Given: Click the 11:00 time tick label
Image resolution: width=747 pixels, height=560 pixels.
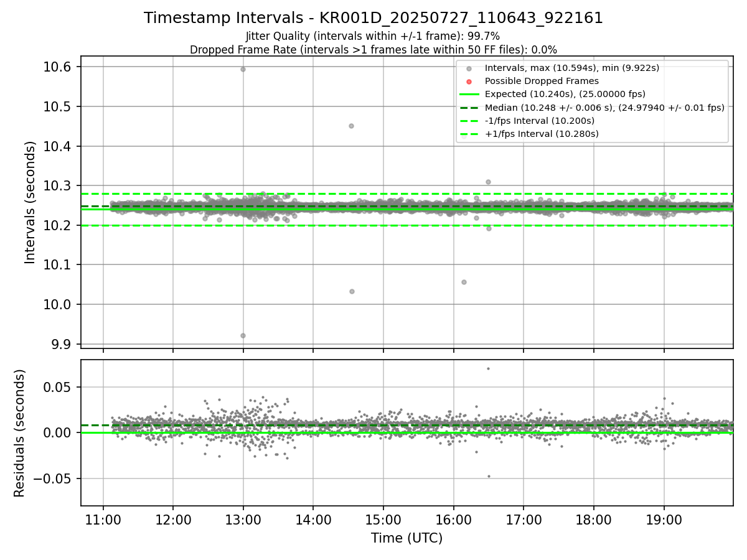Looking at the screenshot, I should pos(103,520).
